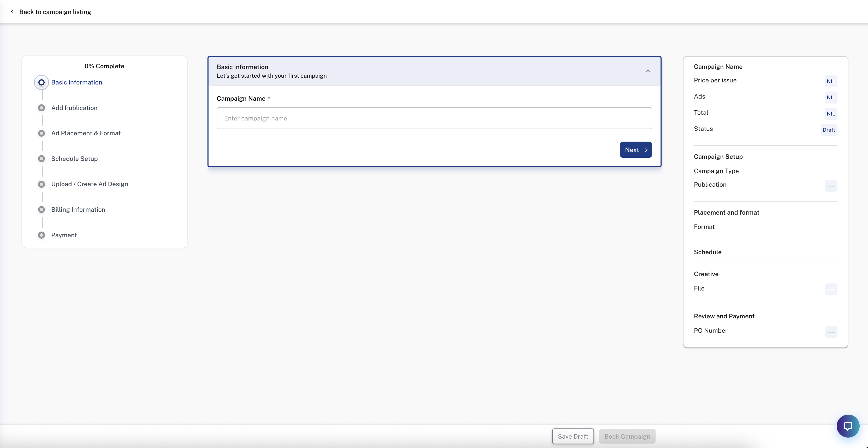This screenshot has height=448, width=868.
Task: Click the Add Publication step circle icon
Action: 41,108
